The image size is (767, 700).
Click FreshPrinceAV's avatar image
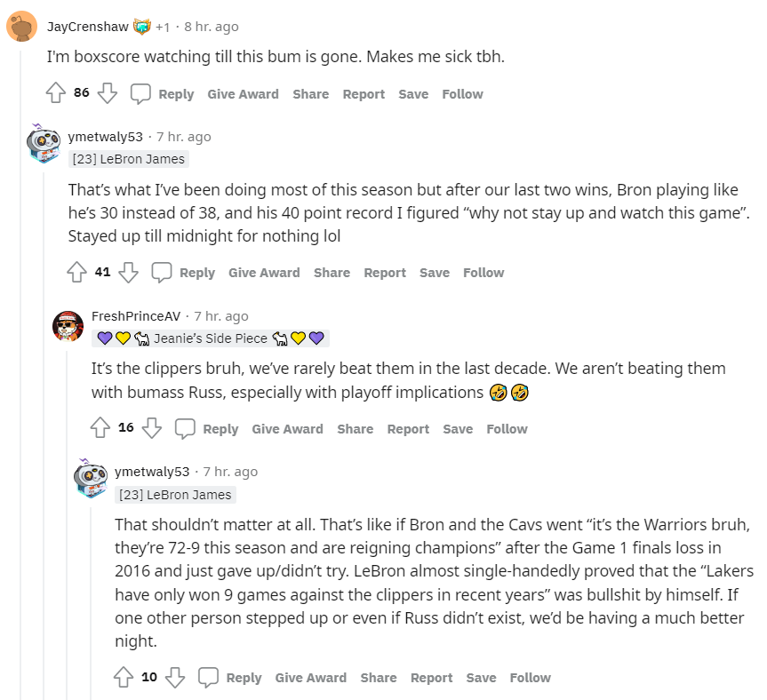pyautogui.click(x=68, y=326)
